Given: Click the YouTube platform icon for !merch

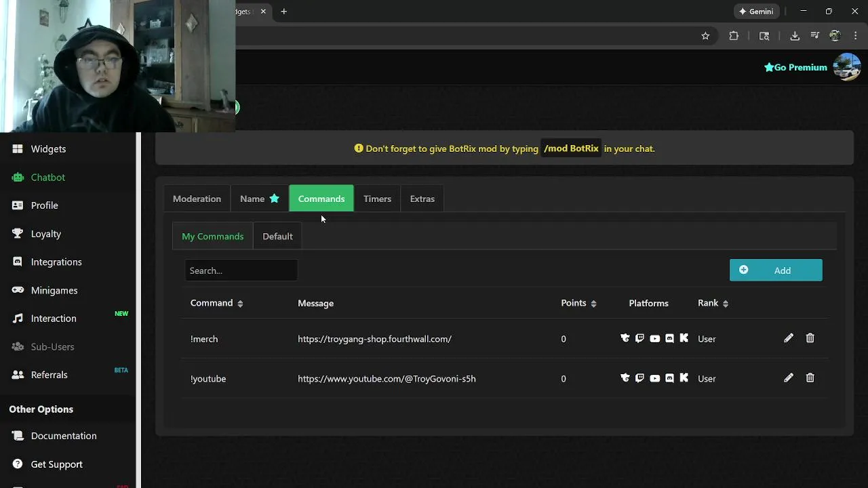Looking at the screenshot, I should point(654,338).
